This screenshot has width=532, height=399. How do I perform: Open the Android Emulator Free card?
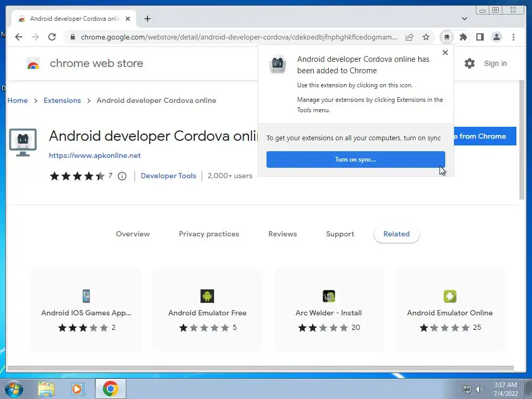click(207, 310)
